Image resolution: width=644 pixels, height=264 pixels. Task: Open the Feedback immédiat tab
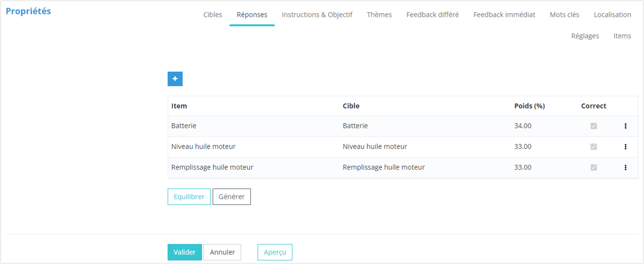coord(504,15)
